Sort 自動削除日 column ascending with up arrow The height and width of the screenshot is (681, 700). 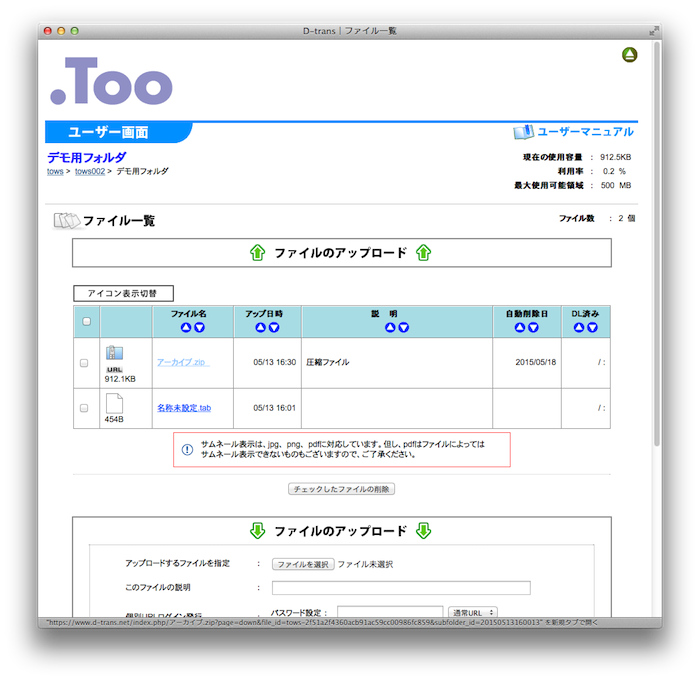click(x=519, y=327)
